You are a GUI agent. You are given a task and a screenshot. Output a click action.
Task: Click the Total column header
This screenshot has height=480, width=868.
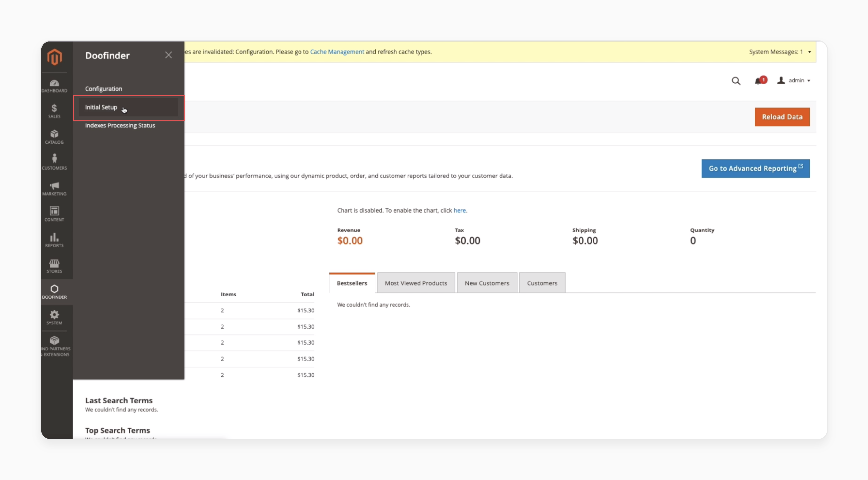(x=307, y=294)
